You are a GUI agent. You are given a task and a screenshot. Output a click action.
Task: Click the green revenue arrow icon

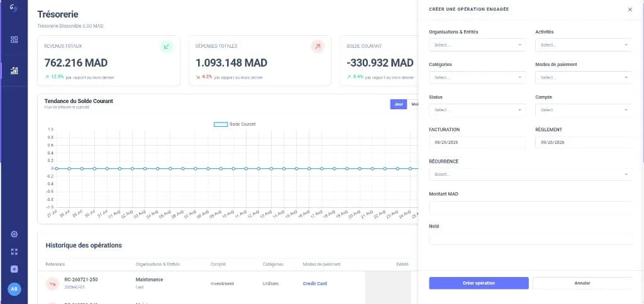pyautogui.click(x=166, y=46)
